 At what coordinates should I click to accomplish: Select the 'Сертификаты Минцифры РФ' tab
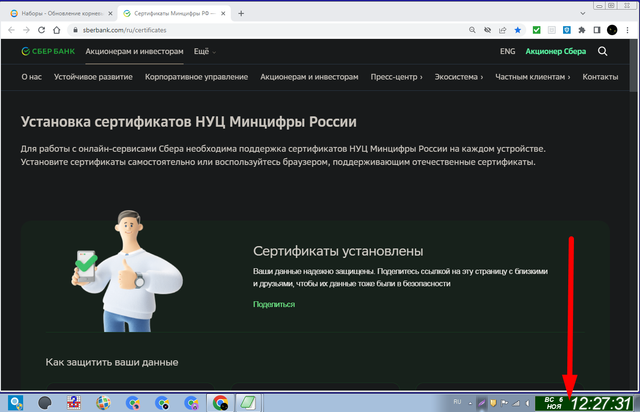pos(174,13)
